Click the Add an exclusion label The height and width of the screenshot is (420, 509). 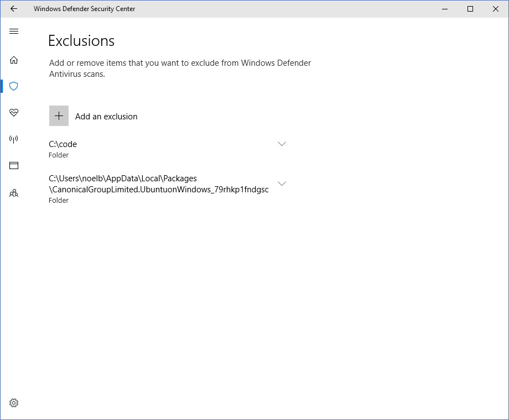click(106, 117)
